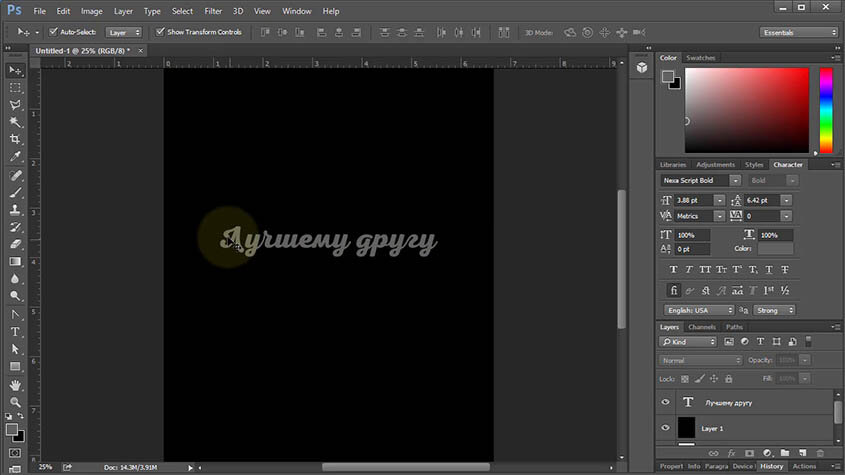Toggle the Auto-Select checkbox
This screenshot has height=475, width=845.
53,32
